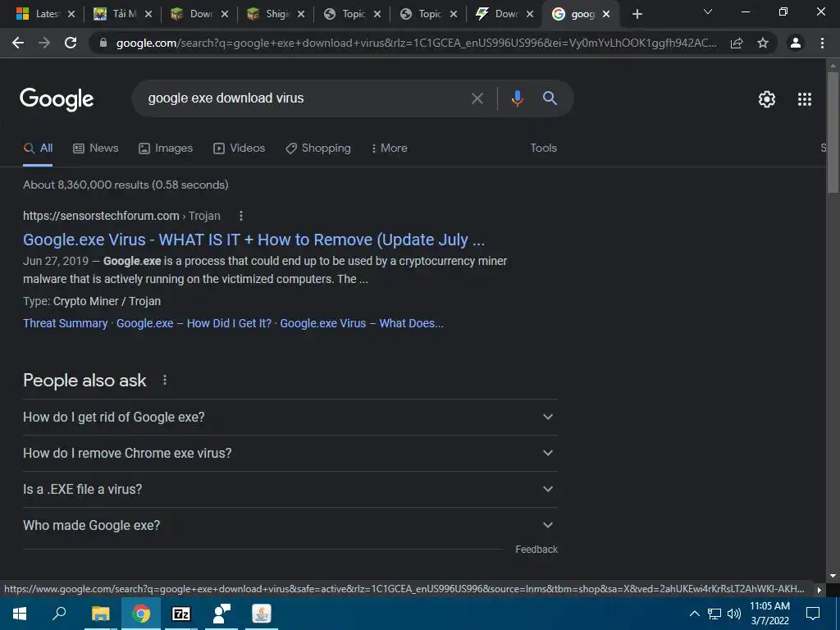Image resolution: width=840 pixels, height=630 pixels.
Task: Click the scrollbar down arrow
Action: tap(832, 576)
